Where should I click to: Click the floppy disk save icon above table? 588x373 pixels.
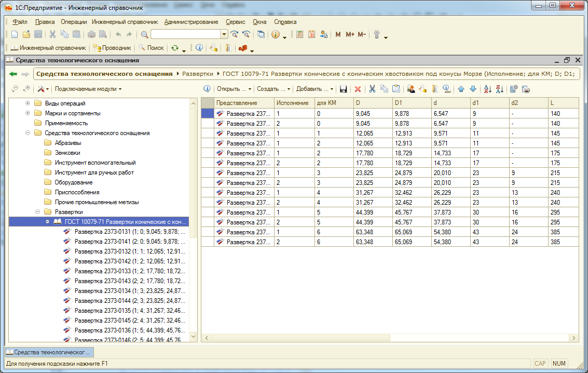click(343, 89)
